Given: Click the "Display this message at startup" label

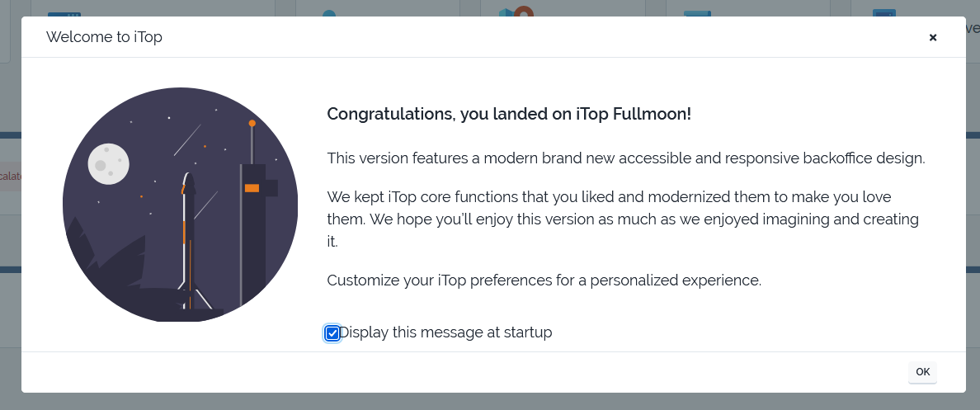Looking at the screenshot, I should point(445,332).
